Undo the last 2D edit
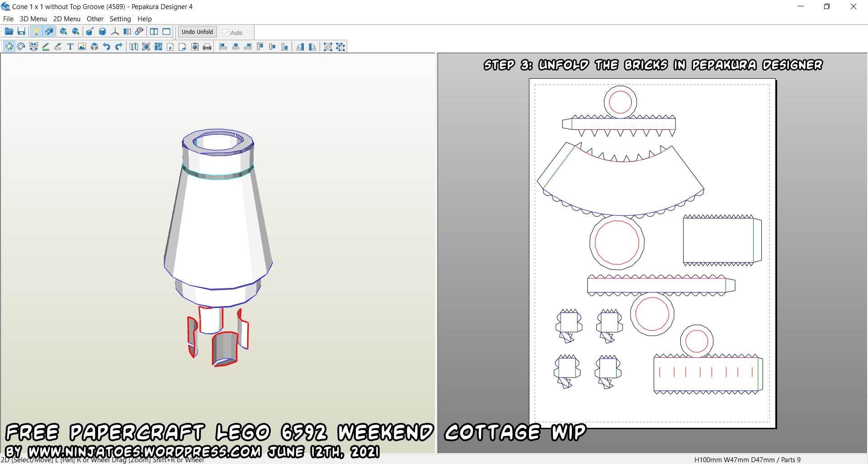Screen dimensions: 868x464 coord(106,47)
